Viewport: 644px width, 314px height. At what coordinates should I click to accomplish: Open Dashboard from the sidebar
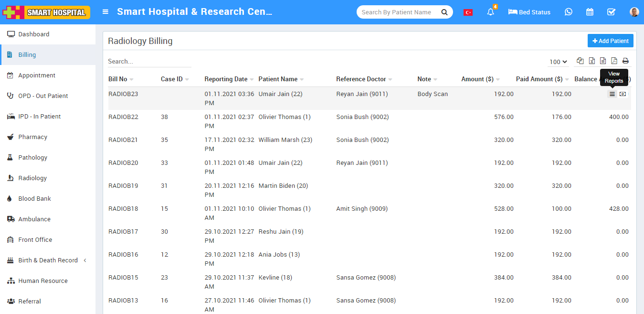[48, 34]
